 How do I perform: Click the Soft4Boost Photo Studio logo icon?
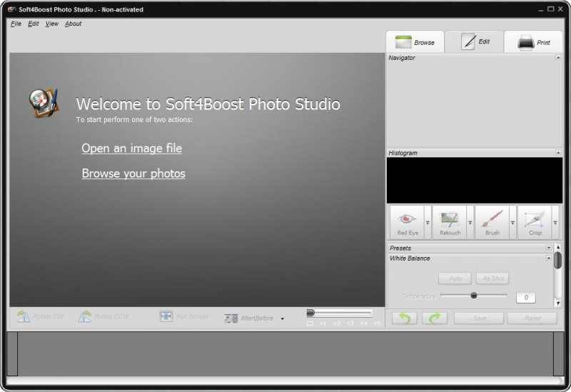coord(44,103)
